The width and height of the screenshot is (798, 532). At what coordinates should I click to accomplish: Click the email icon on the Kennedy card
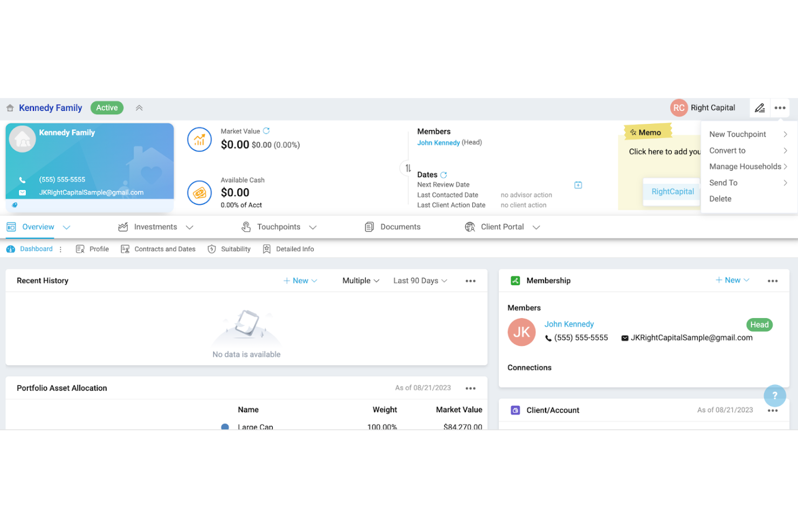pyautogui.click(x=22, y=192)
